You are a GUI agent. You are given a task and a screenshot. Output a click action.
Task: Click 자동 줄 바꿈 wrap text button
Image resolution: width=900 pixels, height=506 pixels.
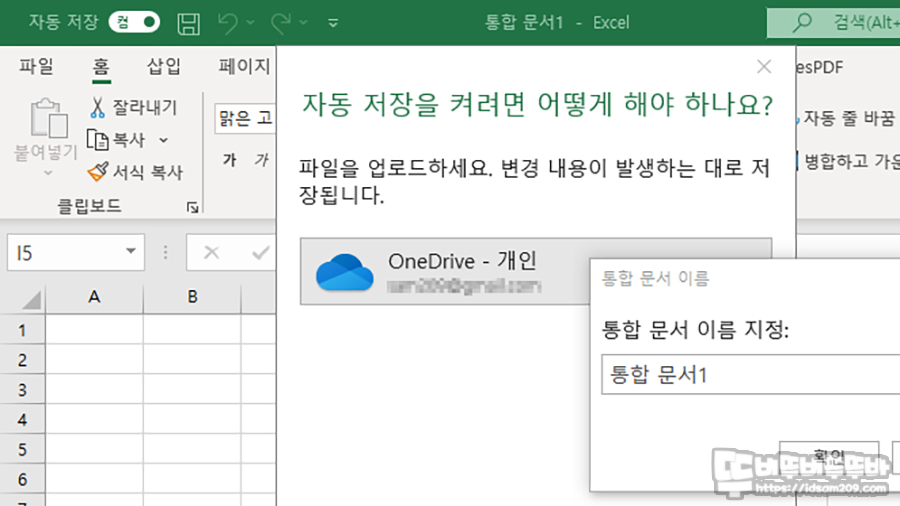coord(847,118)
